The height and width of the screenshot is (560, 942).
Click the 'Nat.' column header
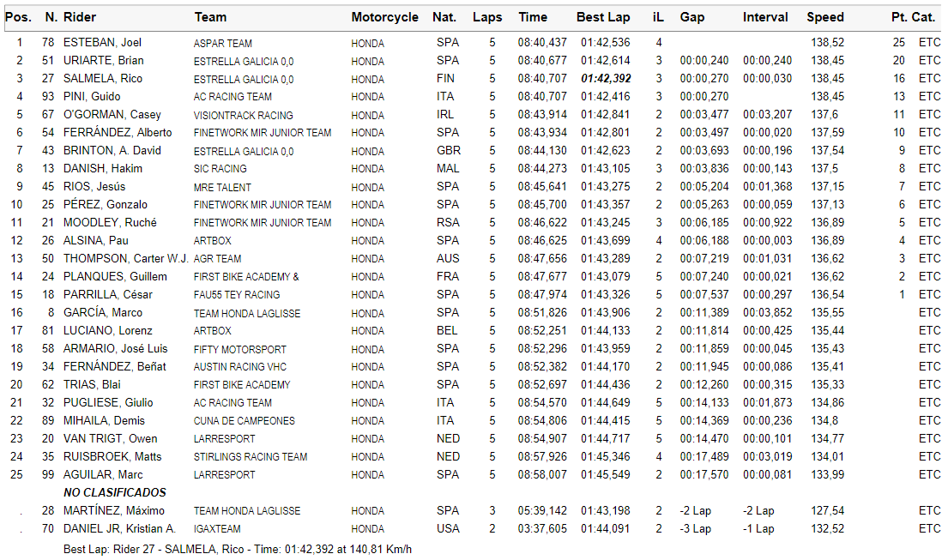(x=444, y=17)
